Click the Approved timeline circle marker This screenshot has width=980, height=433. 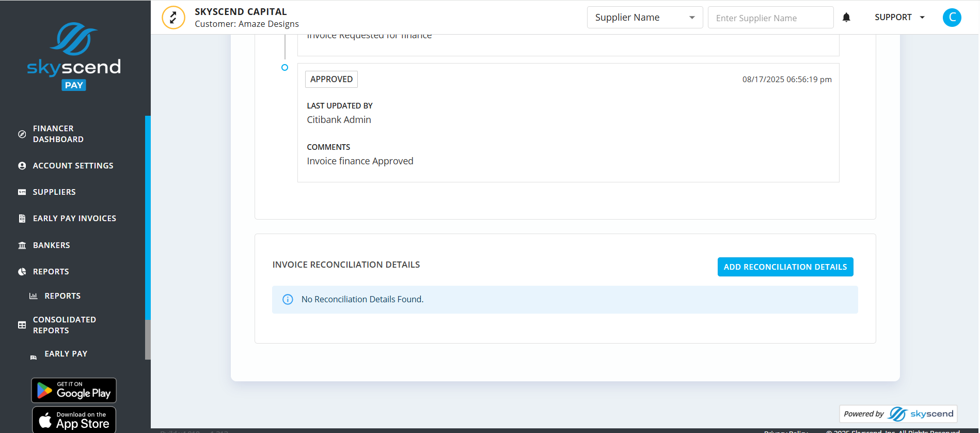click(x=284, y=68)
